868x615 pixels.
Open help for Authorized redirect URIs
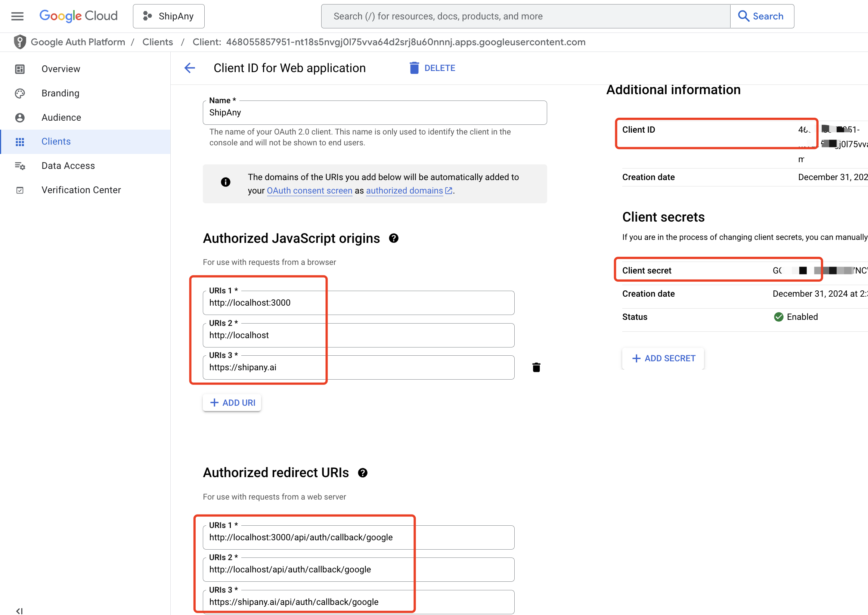pyautogui.click(x=363, y=473)
